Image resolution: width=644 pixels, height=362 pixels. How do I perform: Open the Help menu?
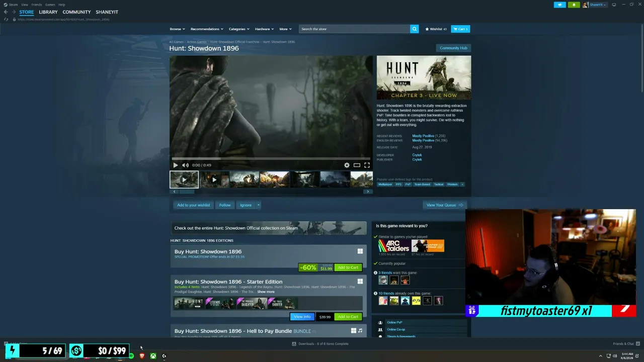click(x=61, y=5)
